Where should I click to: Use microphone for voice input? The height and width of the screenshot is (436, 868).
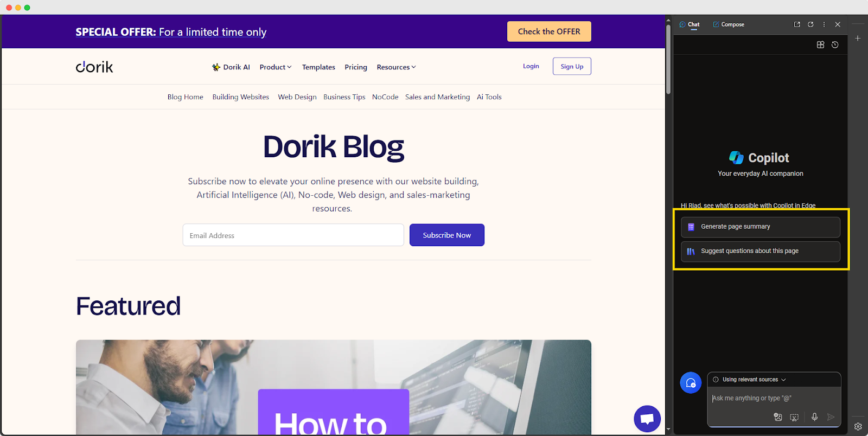click(814, 417)
